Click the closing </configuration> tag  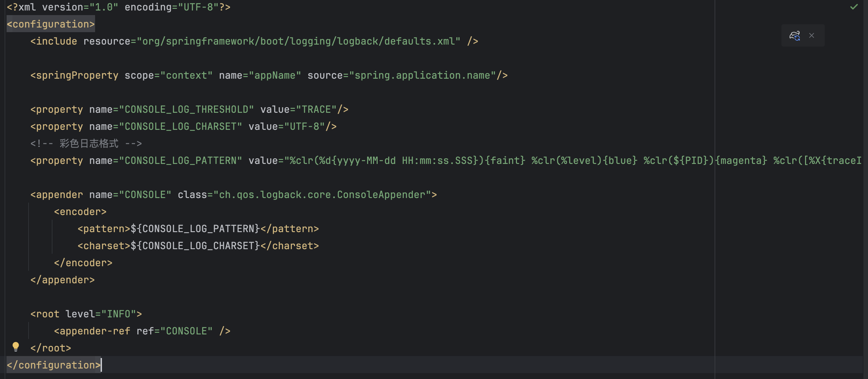(54, 365)
